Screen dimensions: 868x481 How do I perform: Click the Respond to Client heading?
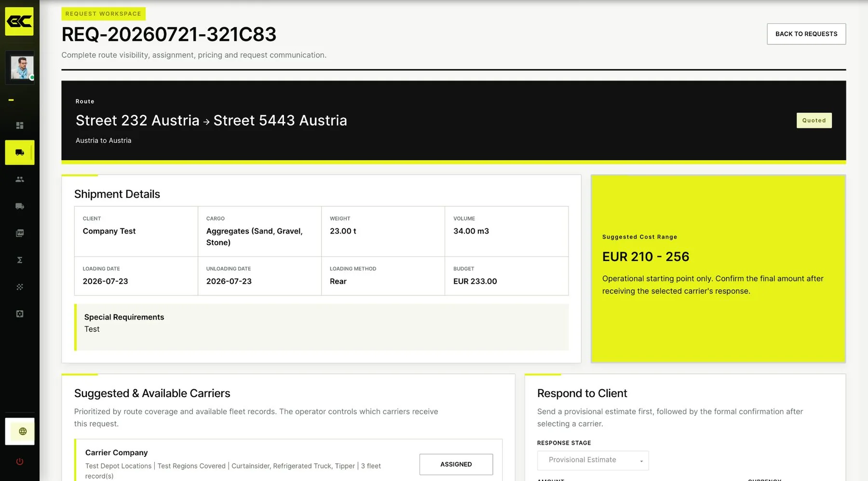tap(582, 393)
